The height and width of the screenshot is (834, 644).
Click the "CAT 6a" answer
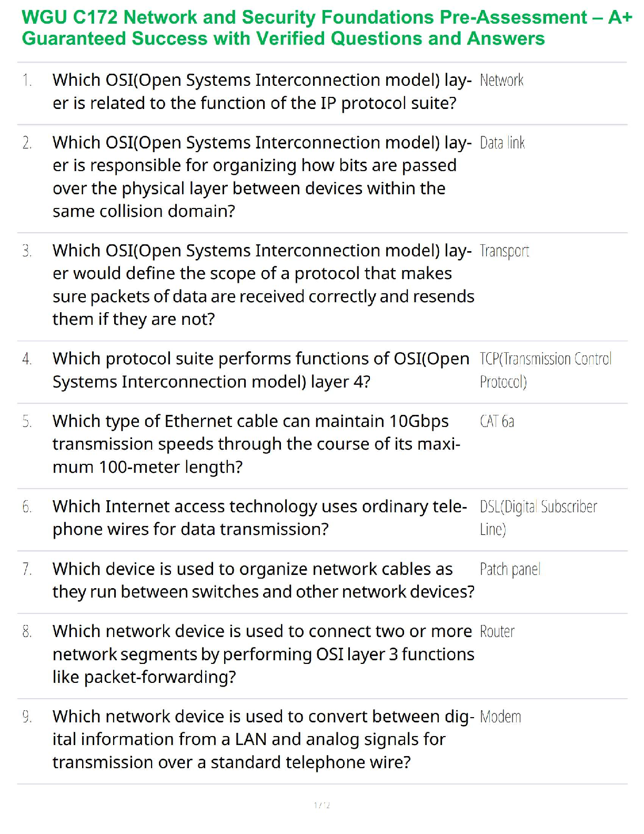[497, 422]
